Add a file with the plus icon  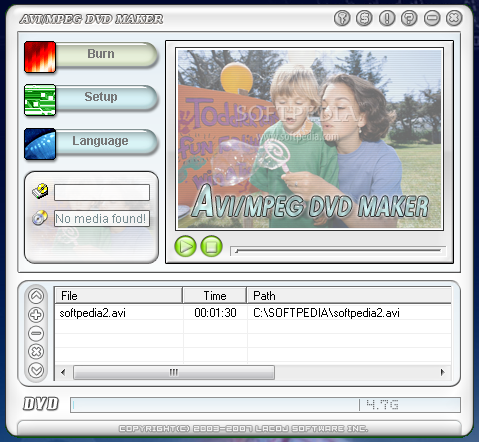pos(36,314)
